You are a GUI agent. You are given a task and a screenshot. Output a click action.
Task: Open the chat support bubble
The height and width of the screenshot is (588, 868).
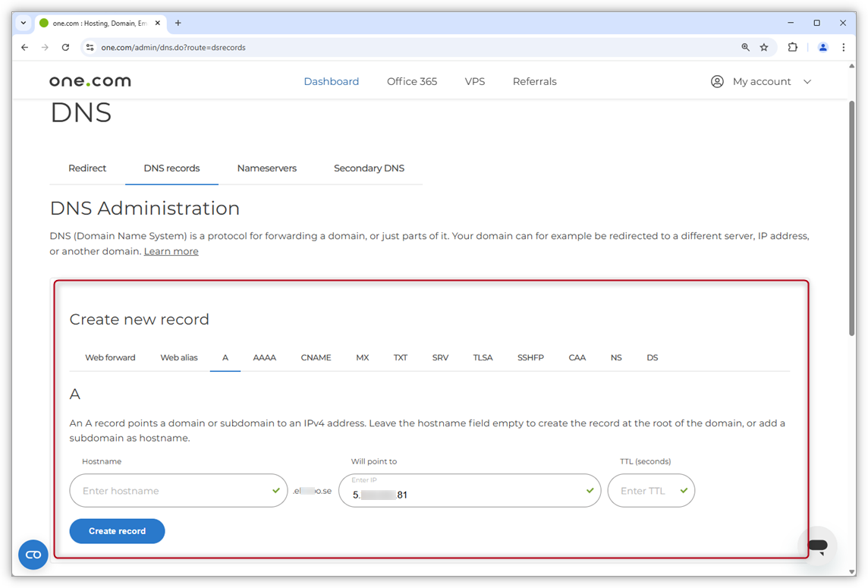(817, 546)
